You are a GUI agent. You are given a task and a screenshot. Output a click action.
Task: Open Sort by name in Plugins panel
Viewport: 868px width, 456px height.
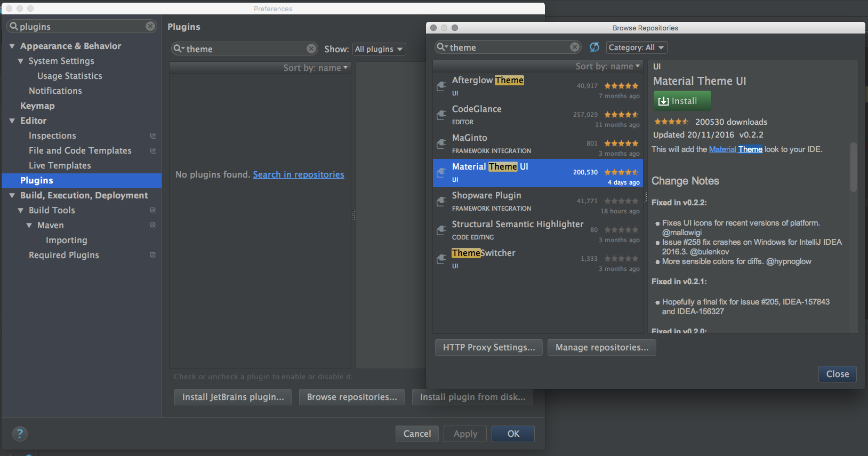click(315, 68)
